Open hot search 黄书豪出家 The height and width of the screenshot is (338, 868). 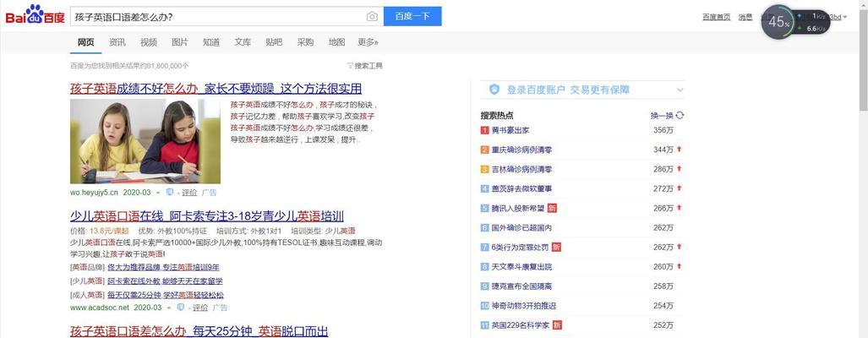(510, 131)
